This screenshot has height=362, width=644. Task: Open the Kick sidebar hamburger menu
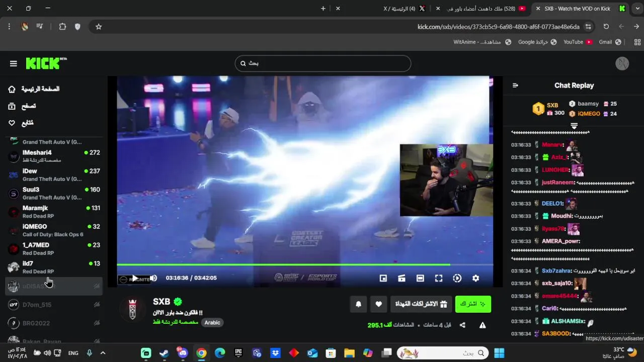(14, 63)
